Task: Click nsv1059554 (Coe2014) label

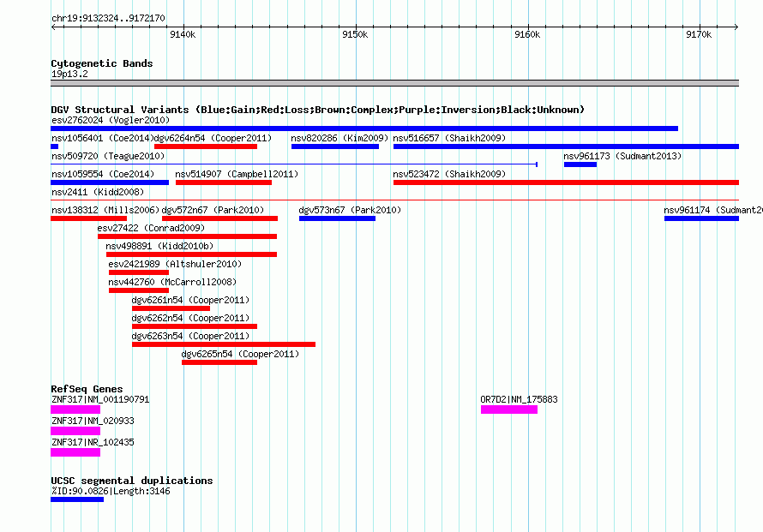Action: coord(103,174)
